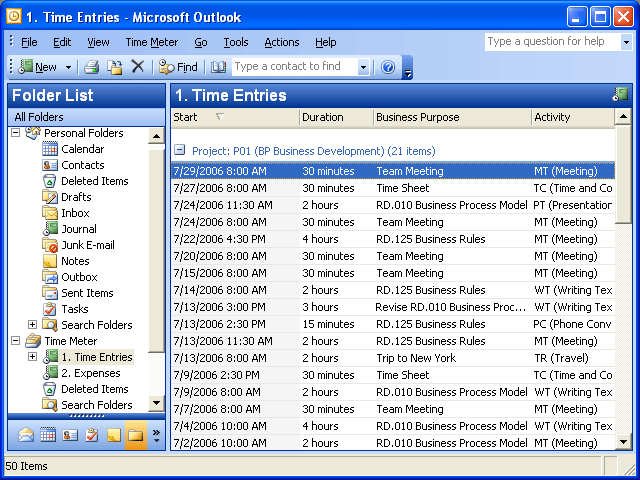Click the Type a question for help box
The image size is (640, 480).
tap(553, 42)
